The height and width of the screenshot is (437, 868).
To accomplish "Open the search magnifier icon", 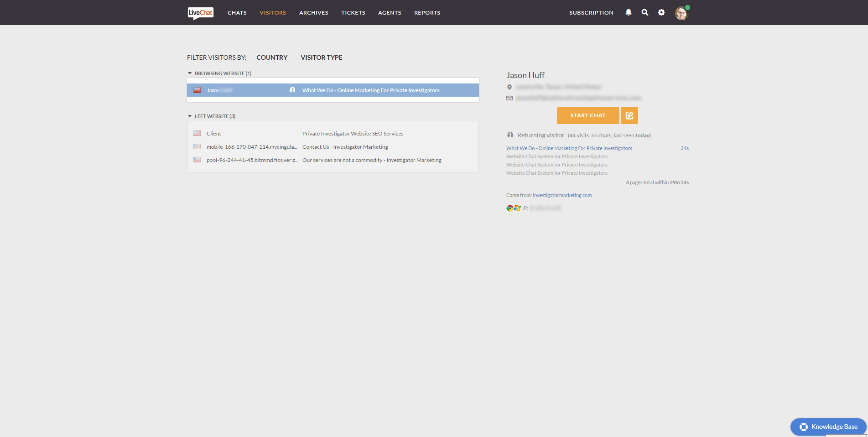I will click(645, 12).
